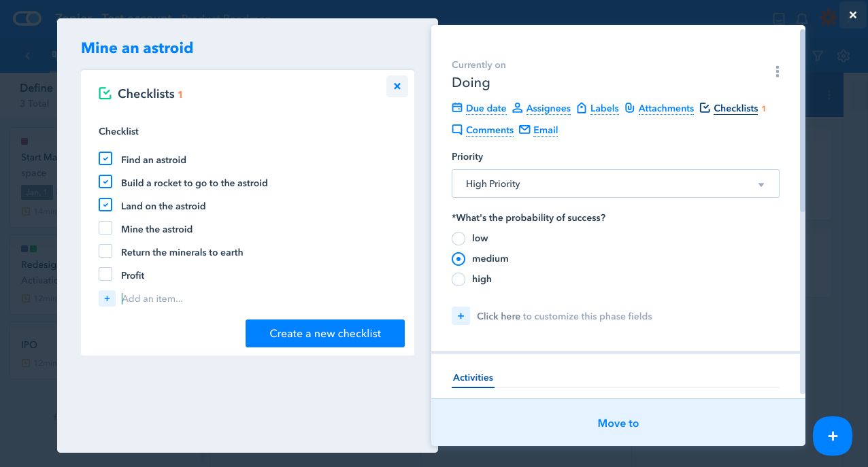Image resolution: width=868 pixels, height=467 pixels.
Task: Check the 'Mine the astroid' checkbox
Action: [105, 228]
